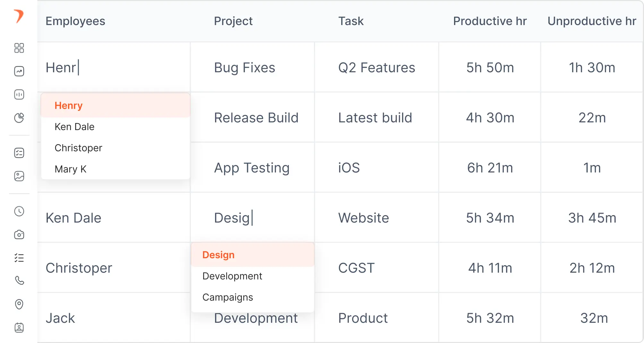Viewport: 644px width, 343px height.
Task: Click the Q2 Features task cell
Action: click(377, 67)
